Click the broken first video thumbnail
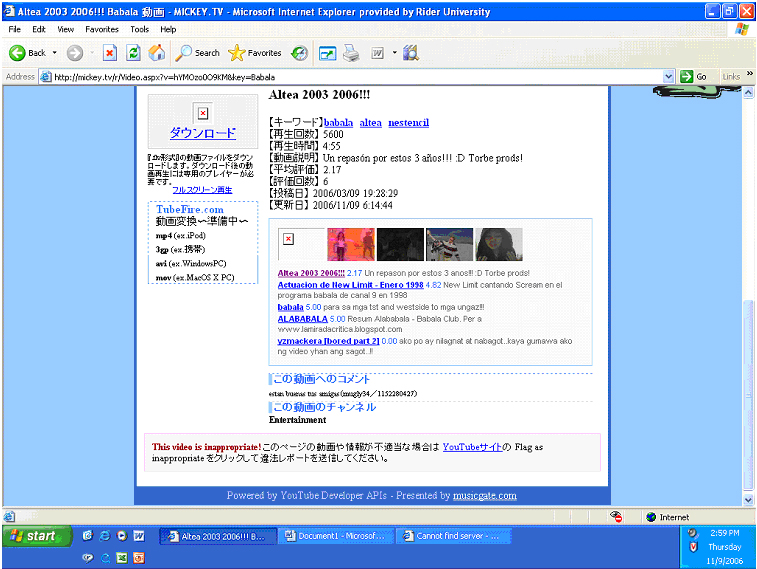 [302, 244]
